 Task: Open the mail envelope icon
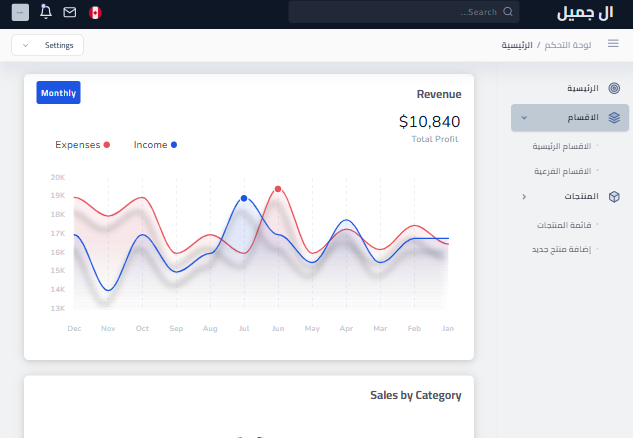pyautogui.click(x=70, y=12)
